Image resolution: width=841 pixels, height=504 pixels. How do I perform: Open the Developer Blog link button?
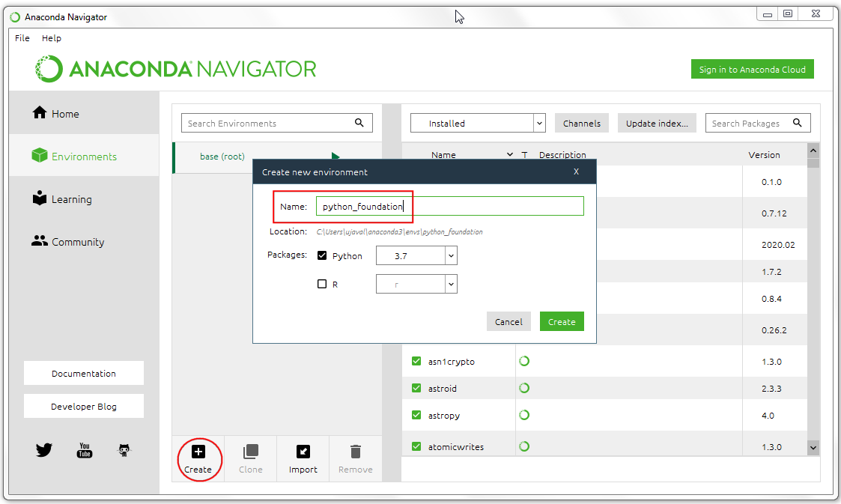pos(84,407)
